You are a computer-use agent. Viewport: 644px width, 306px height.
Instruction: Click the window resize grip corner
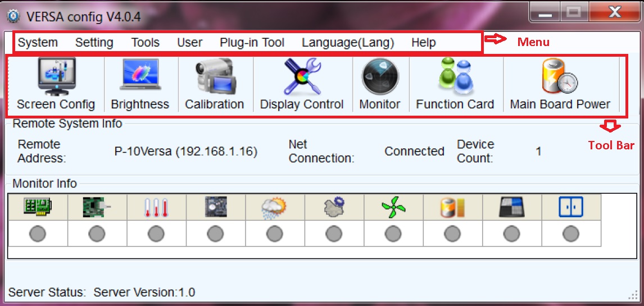coord(632,295)
